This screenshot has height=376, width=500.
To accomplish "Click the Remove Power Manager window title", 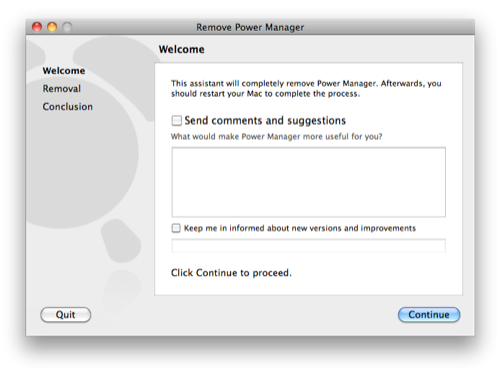I will (x=250, y=27).
